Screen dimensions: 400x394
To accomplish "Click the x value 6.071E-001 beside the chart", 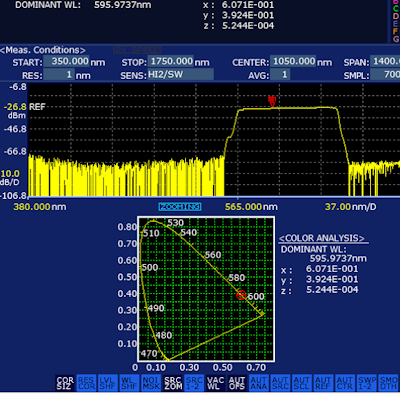I will (332, 269).
